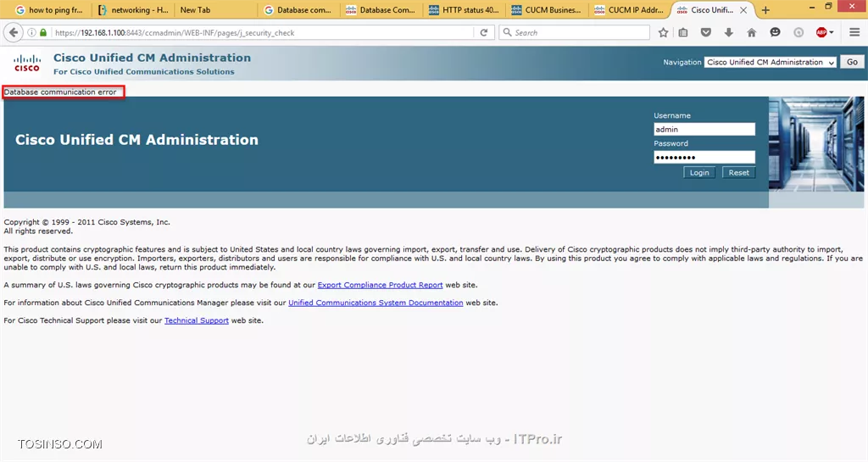Screen dimensions: 868x462
Task: Bookmark this page with the star icon
Action: 663,33
